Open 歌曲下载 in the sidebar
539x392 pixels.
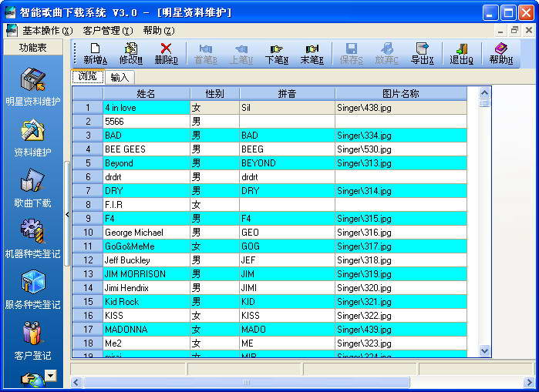point(32,189)
